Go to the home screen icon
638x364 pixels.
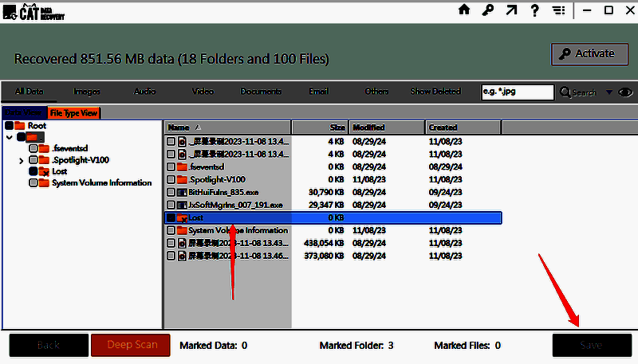tap(465, 10)
